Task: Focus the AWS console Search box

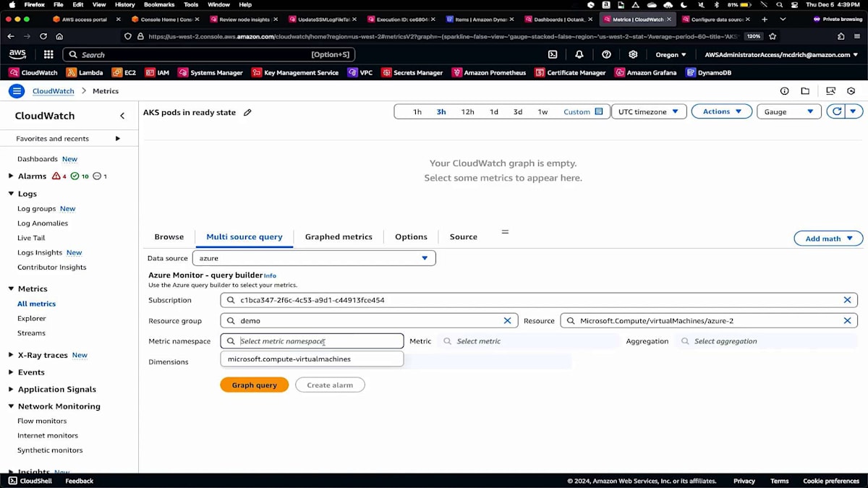Action: click(209, 54)
